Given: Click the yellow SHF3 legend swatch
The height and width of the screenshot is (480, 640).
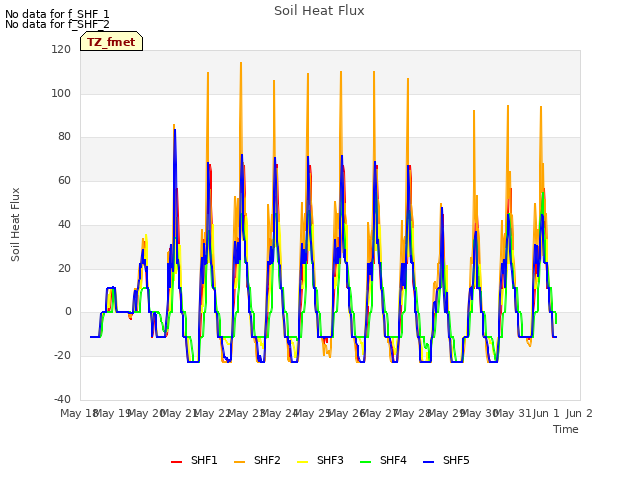Looking at the screenshot, I should pos(302,462).
